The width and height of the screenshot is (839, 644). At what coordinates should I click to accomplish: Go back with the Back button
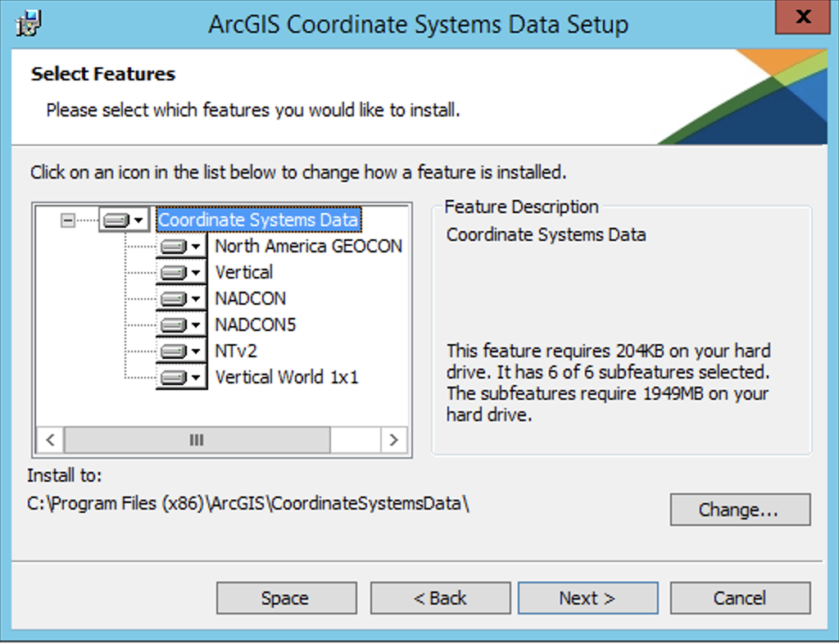tap(440, 598)
